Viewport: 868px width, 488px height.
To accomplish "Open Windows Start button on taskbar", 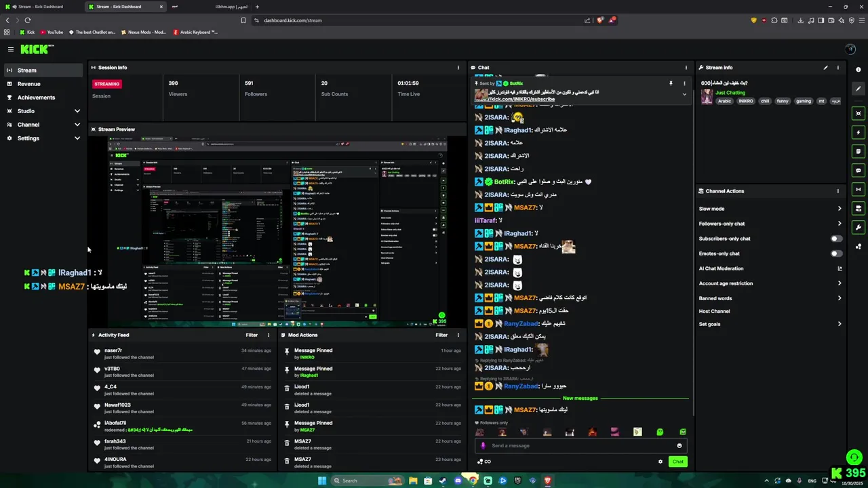I will [x=322, y=481].
